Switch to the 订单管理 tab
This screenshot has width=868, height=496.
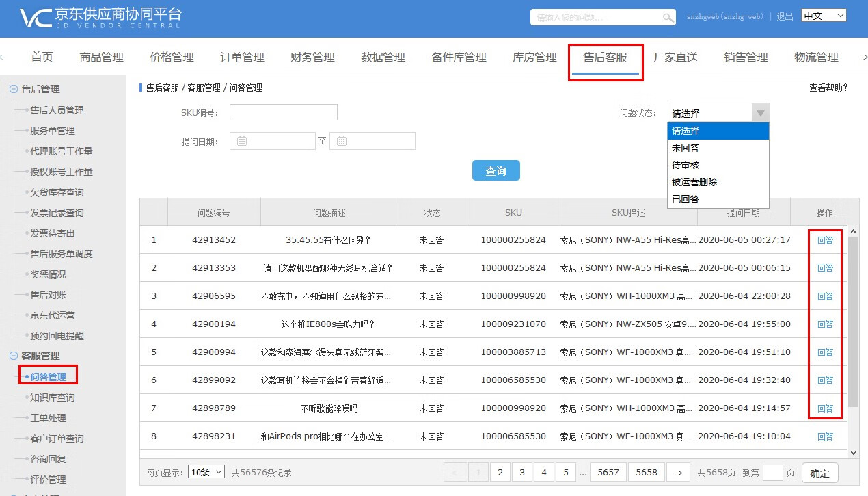click(x=242, y=57)
